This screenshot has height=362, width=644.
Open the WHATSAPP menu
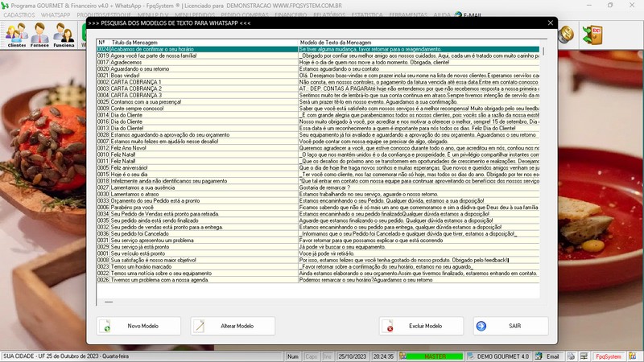point(56,14)
